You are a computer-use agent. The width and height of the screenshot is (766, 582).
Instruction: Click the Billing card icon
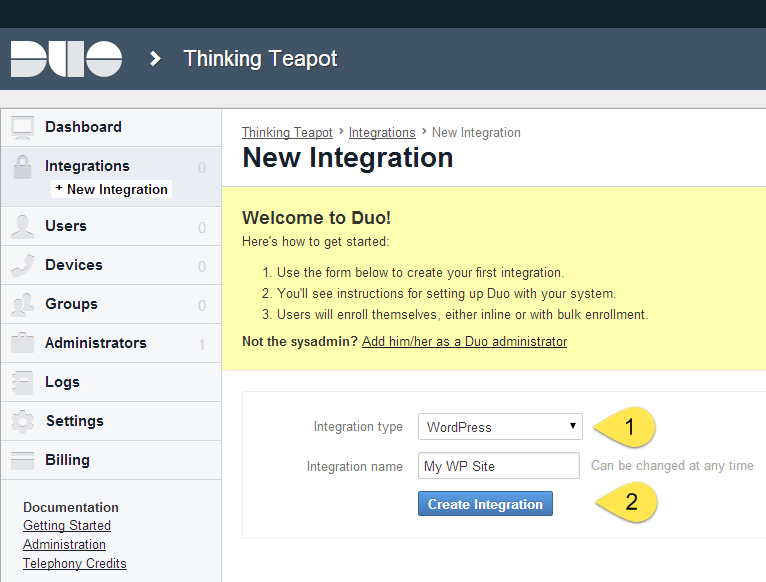(22, 460)
